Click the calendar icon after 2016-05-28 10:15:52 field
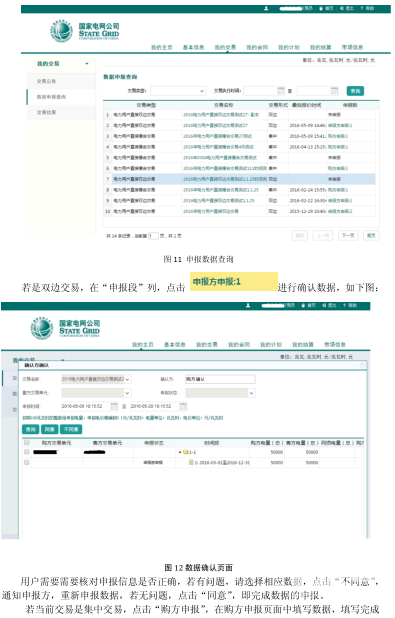The width and height of the screenshot is (395, 618). coord(183,406)
